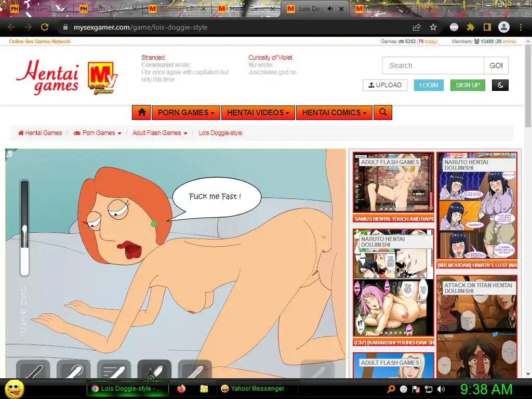This screenshot has height=399, width=532.
Task: Click the browser forward arrow
Action: tap(28, 27)
